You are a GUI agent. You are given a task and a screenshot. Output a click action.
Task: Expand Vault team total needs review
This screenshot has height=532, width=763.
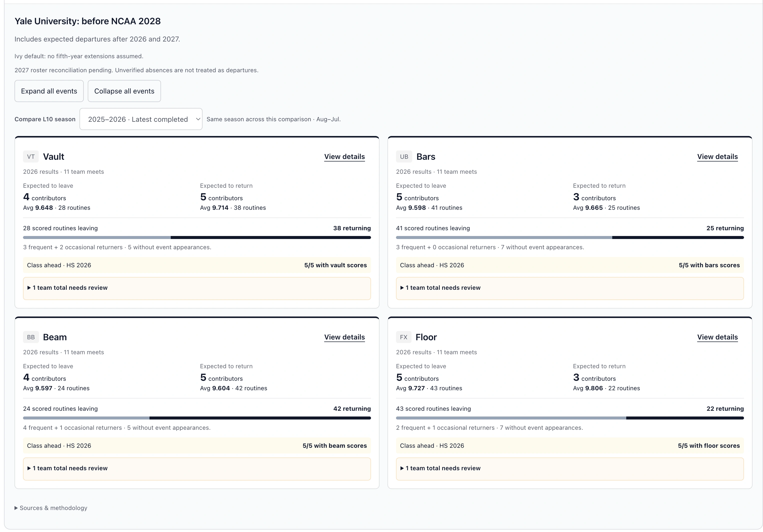(x=197, y=288)
